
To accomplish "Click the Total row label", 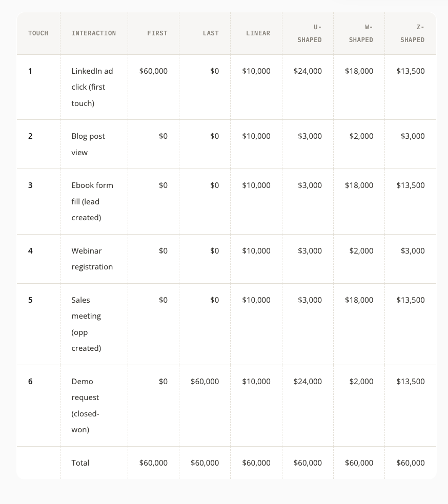I will [x=80, y=463].
